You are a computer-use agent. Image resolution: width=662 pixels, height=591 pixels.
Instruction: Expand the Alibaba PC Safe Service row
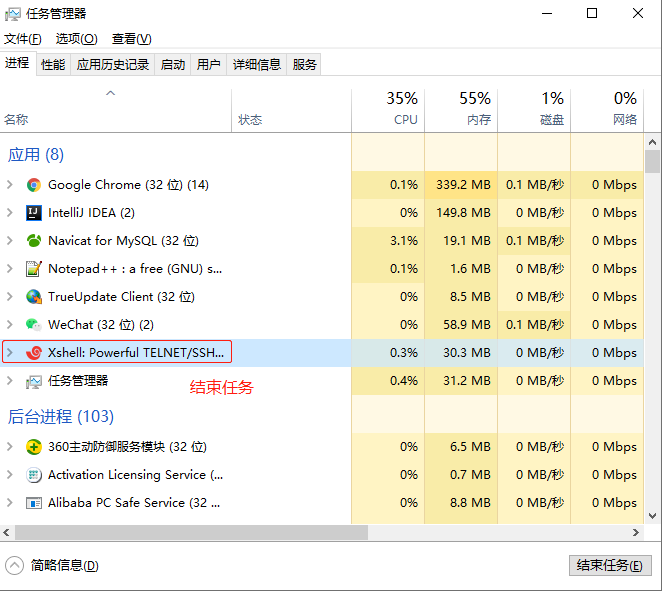[10, 502]
